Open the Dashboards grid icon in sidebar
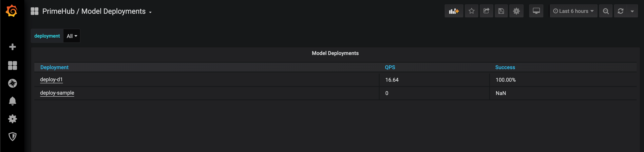The height and width of the screenshot is (152, 644). (12, 65)
